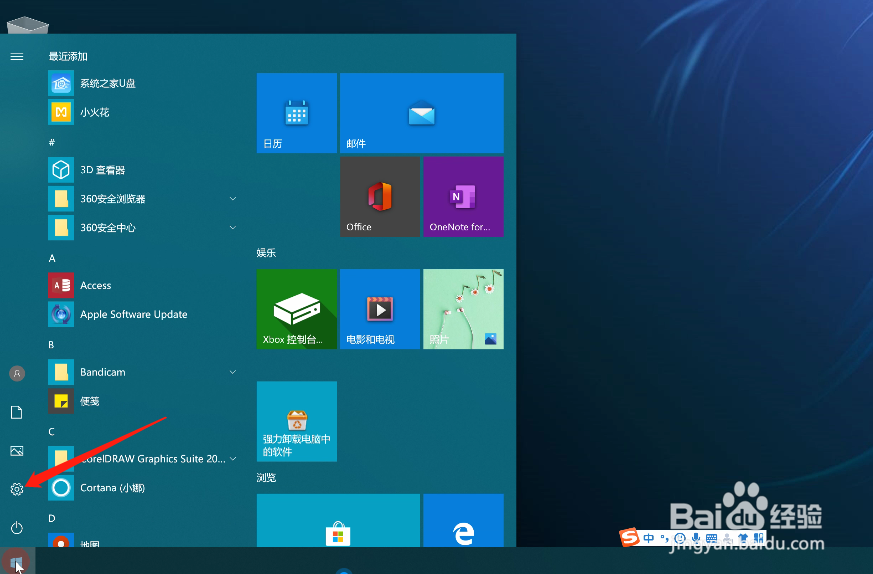Image resolution: width=873 pixels, height=574 pixels.
Task: Click the Windows Start button
Action: point(17,561)
